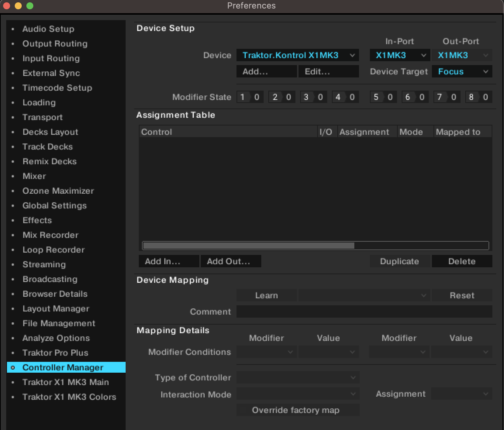Viewport: 504px width, 430px height.
Task: Open the Device dropdown Traktor.Kontrol X1MK3
Action: tap(297, 55)
